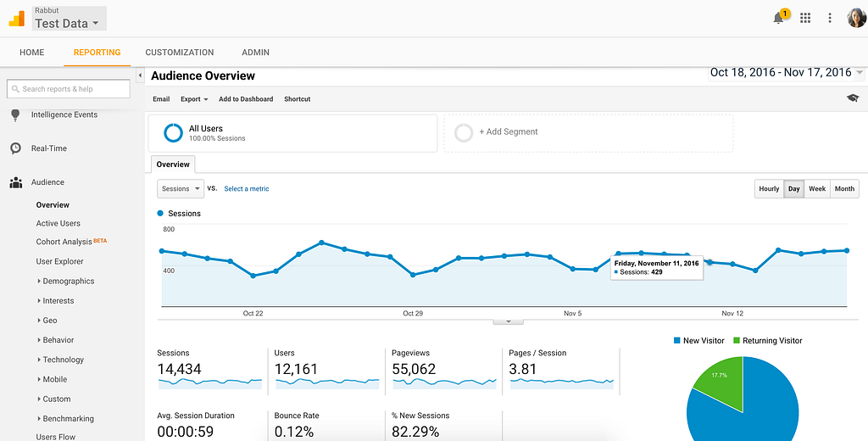868x441 pixels.
Task: Click Add to Dashboard
Action: pyautogui.click(x=246, y=99)
